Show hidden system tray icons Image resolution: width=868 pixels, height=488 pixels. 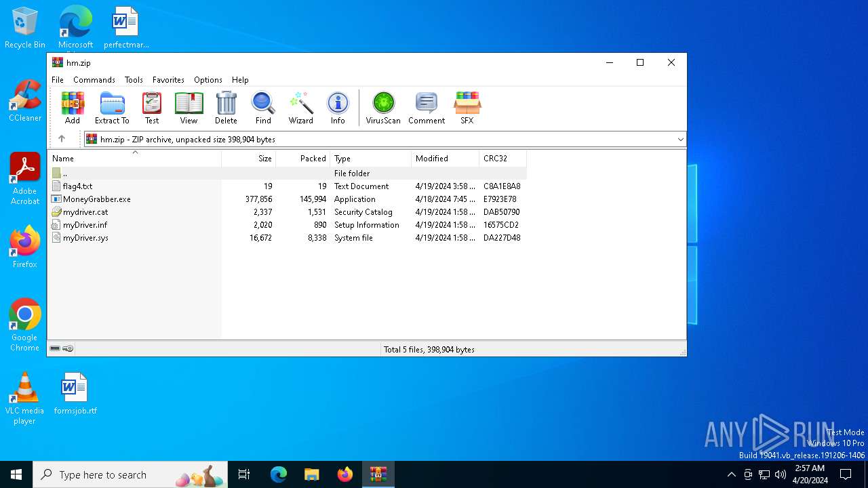click(x=731, y=474)
